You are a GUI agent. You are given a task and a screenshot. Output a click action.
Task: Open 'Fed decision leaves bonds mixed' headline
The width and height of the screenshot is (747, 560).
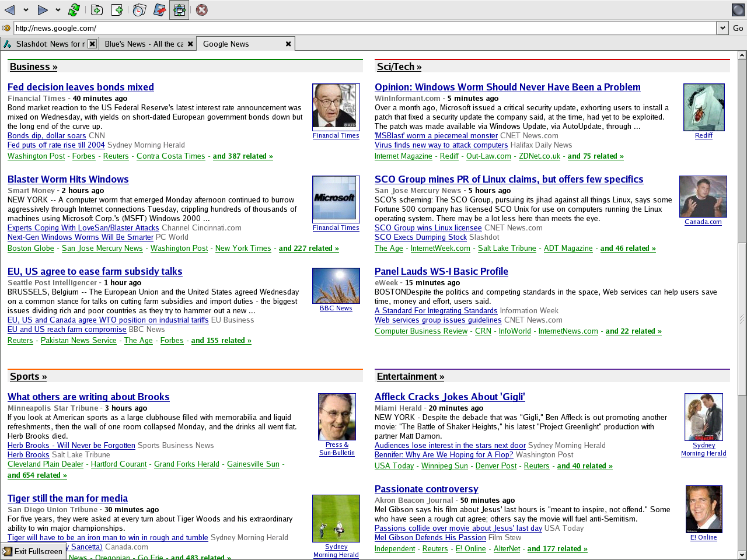click(81, 87)
